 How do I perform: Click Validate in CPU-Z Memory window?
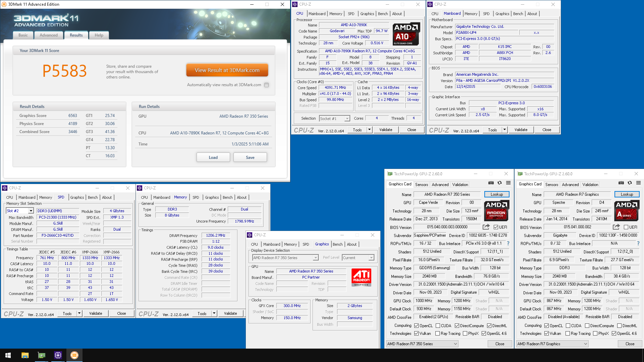[x=230, y=313]
